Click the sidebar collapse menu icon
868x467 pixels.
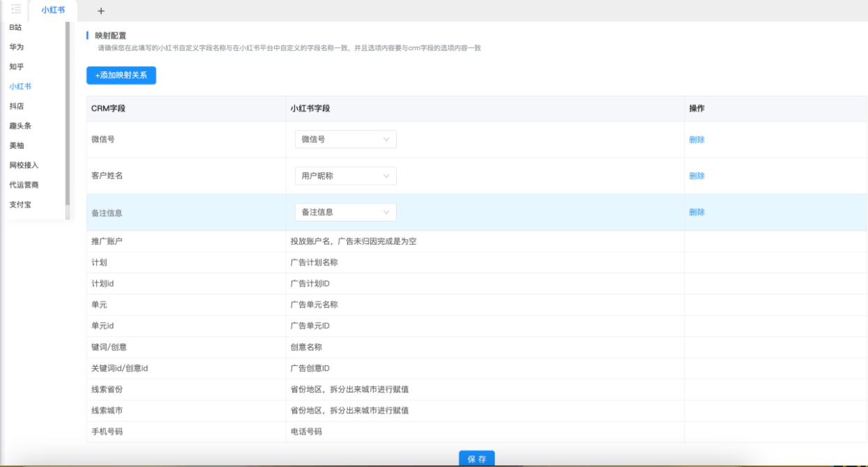(x=16, y=9)
